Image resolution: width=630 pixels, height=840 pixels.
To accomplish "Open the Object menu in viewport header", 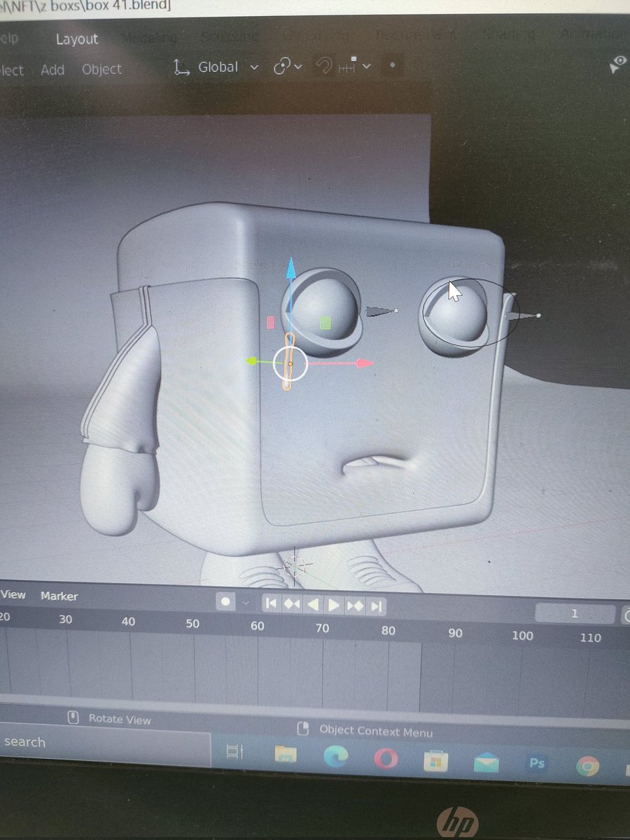I will [101, 69].
